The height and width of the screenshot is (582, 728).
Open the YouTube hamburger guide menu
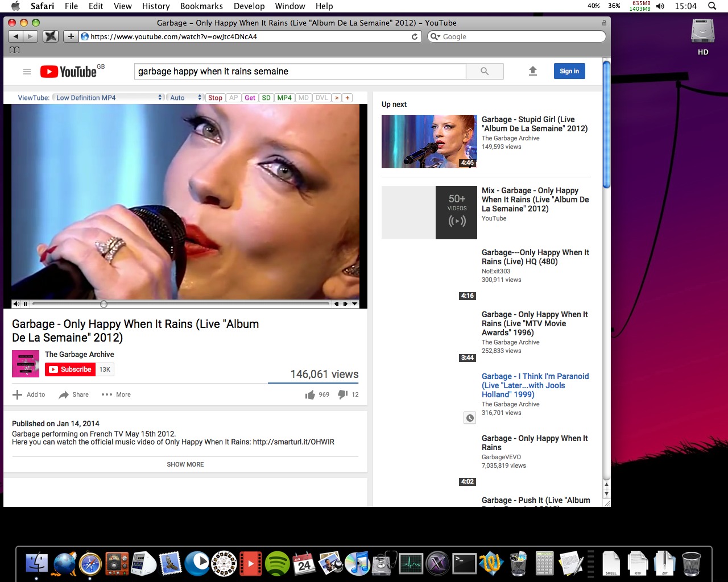coord(27,72)
